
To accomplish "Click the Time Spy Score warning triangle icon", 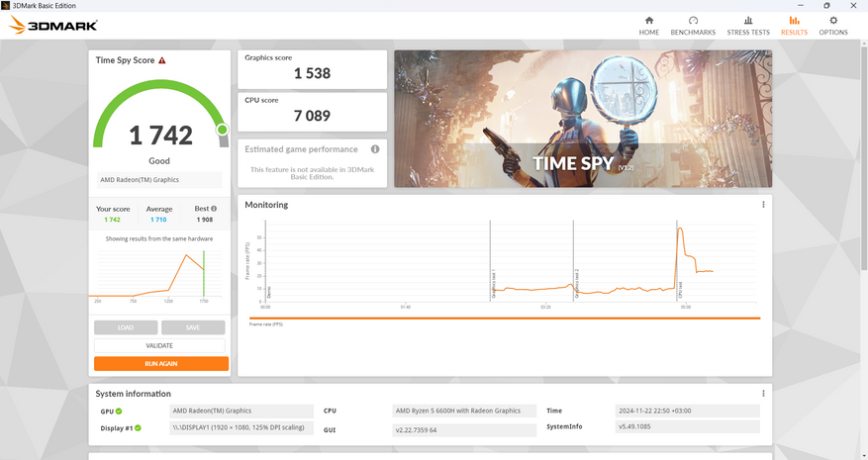I will 162,60.
